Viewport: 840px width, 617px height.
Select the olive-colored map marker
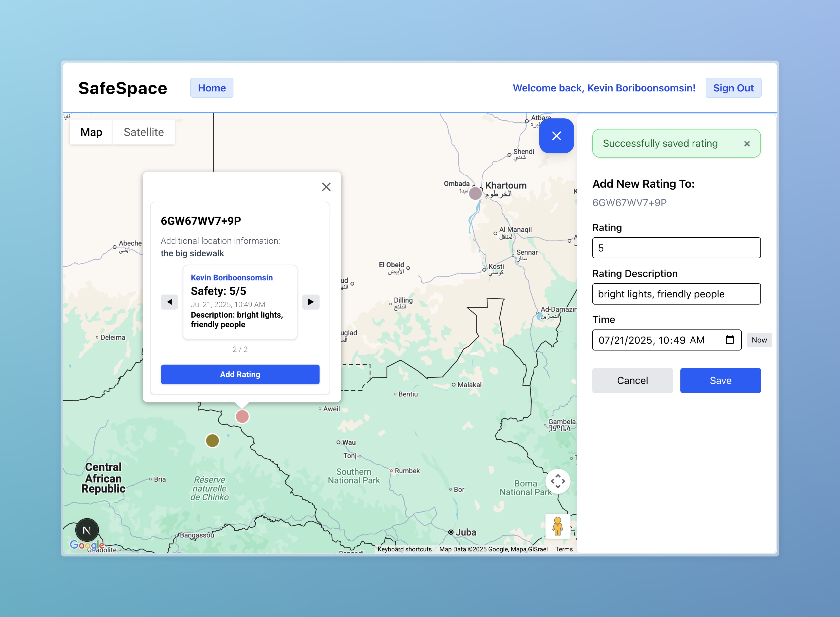coord(212,440)
